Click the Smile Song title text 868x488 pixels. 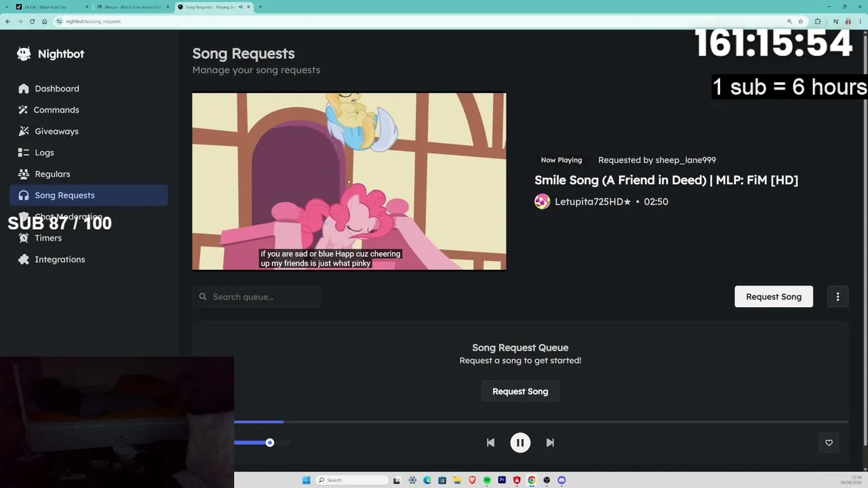point(666,180)
